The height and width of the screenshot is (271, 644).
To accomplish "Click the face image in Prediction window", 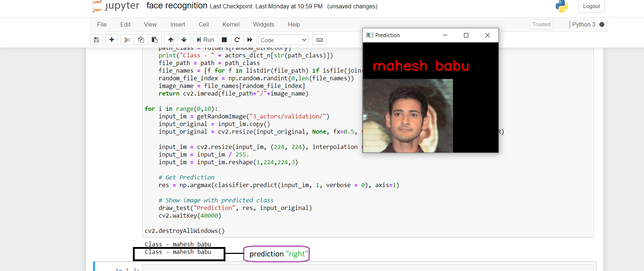I will tap(408, 116).
